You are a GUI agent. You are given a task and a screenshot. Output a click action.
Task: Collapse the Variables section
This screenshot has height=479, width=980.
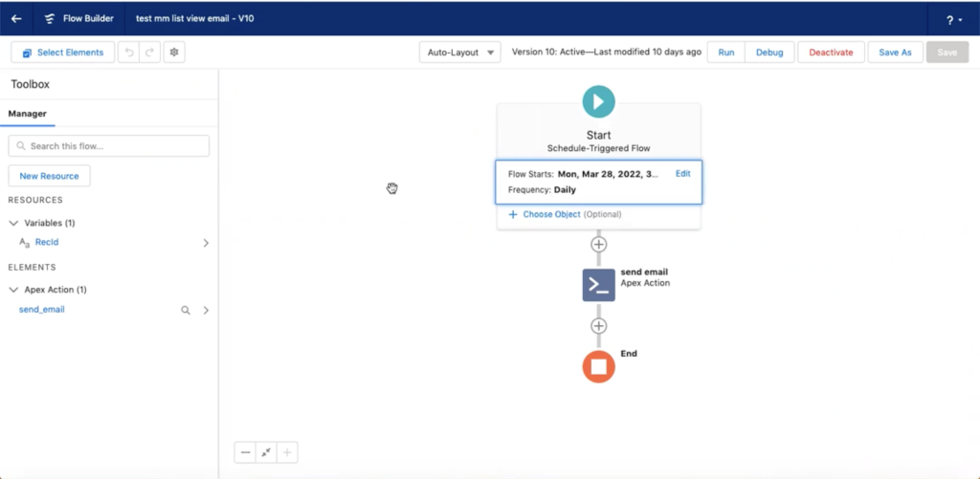[x=13, y=223]
